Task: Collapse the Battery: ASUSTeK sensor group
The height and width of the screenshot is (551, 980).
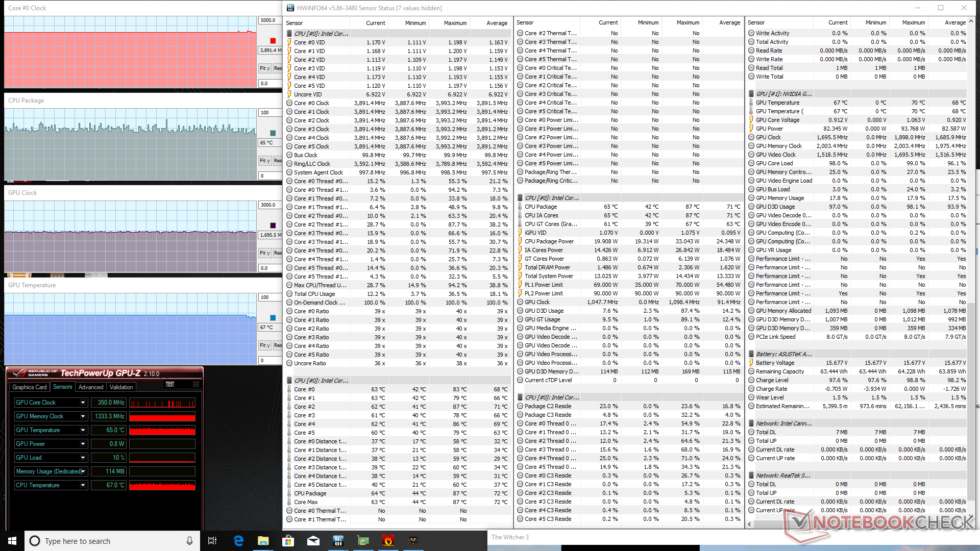Action: (x=783, y=354)
